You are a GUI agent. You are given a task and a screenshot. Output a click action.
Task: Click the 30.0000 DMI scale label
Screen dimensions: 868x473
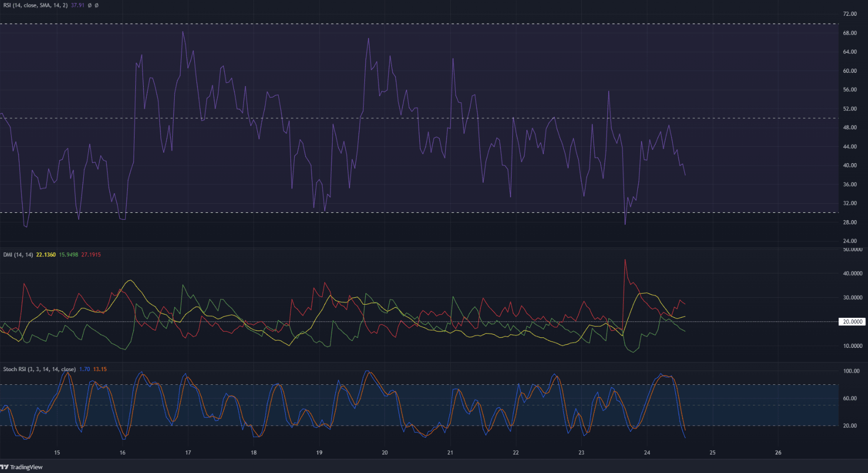853,298
